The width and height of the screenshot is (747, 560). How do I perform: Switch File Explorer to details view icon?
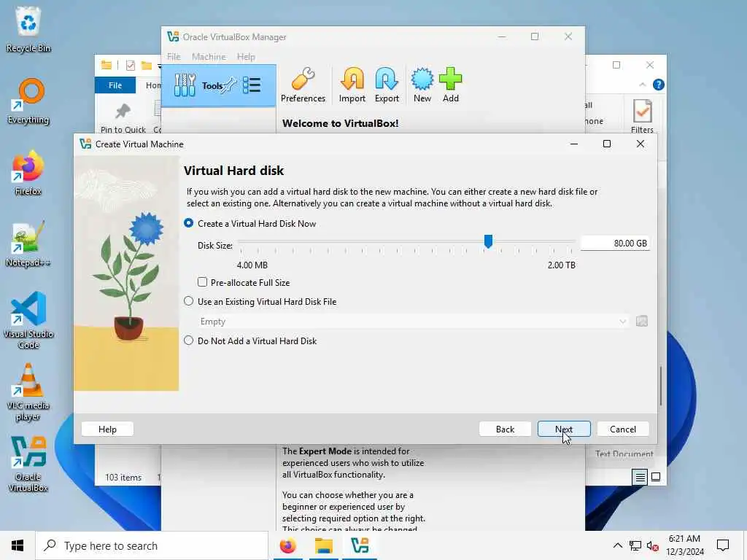point(640,477)
